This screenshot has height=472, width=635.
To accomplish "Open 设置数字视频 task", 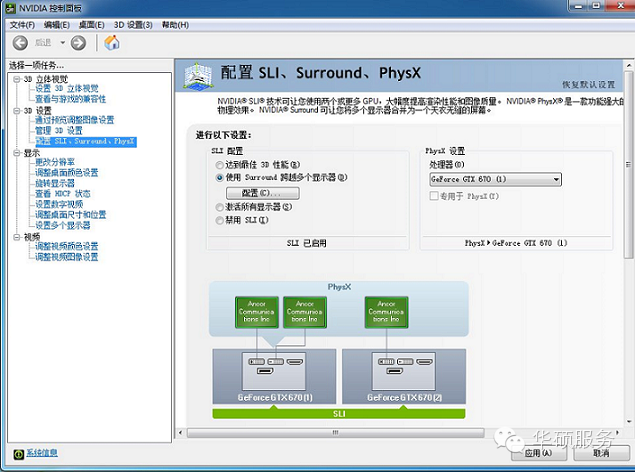I will tap(59, 204).
